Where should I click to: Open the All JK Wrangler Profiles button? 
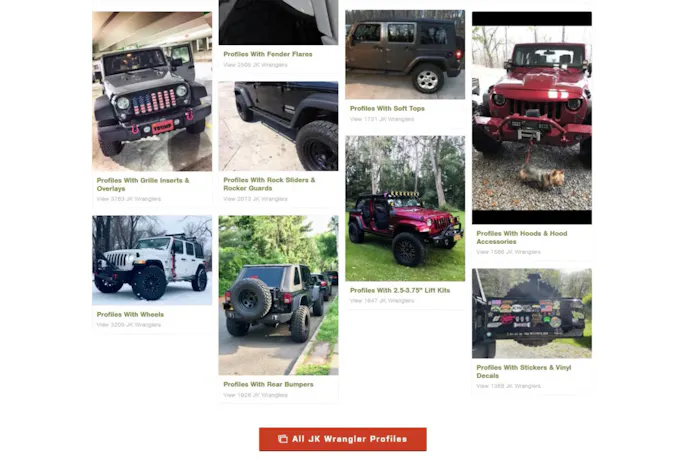[x=343, y=439]
